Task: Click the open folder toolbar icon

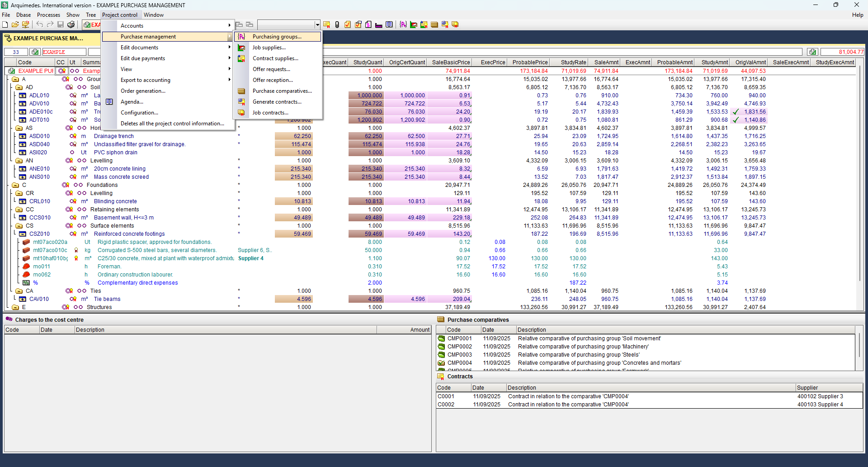Action: tap(15, 24)
